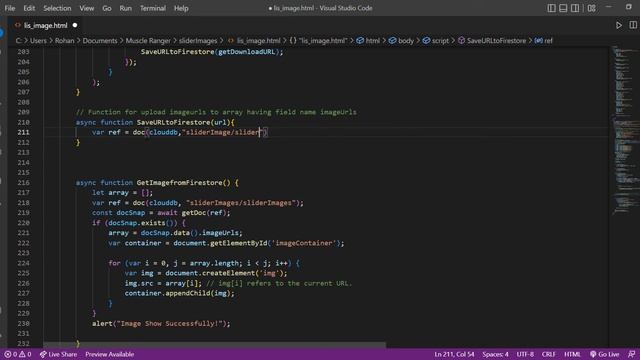
Task: Open the File menu
Action: (x=10, y=8)
